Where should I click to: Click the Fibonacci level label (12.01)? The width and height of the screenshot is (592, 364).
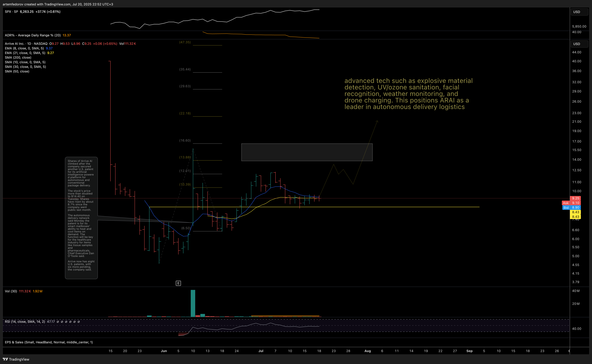tap(185, 171)
